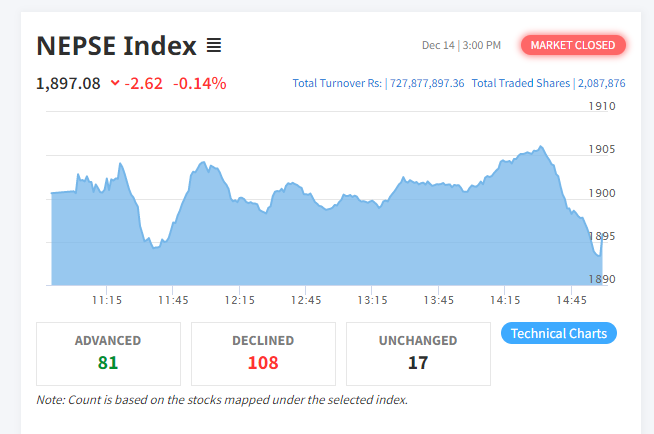This screenshot has height=434, width=654.
Task: Select the ADVANCED 81 box
Action: tap(108, 353)
